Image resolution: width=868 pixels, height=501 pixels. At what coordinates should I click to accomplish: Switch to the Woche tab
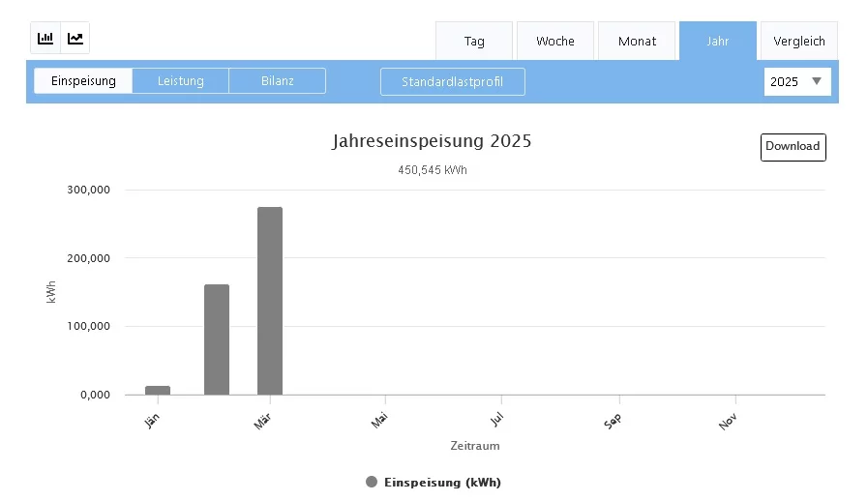point(555,42)
